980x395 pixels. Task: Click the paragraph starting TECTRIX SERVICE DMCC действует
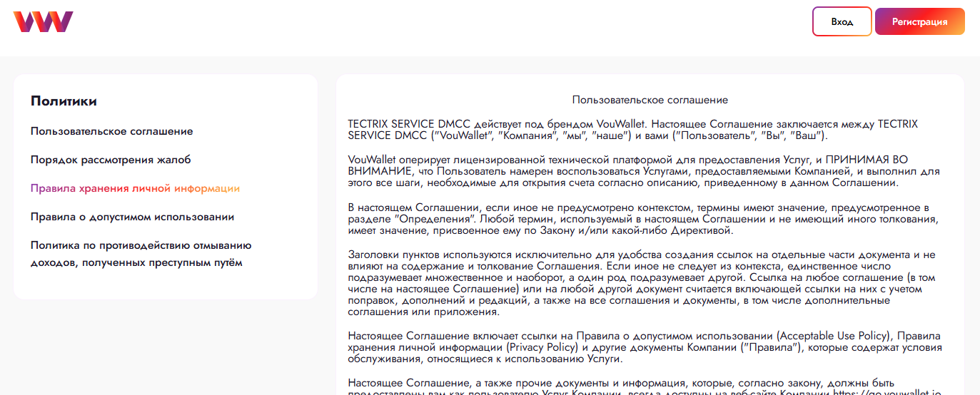coord(633,130)
